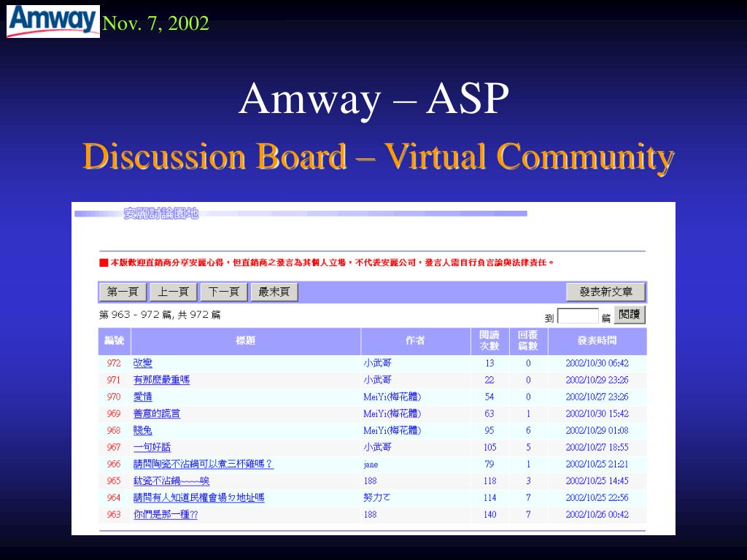Open the post titled 愛情
747x560 pixels.
point(142,397)
